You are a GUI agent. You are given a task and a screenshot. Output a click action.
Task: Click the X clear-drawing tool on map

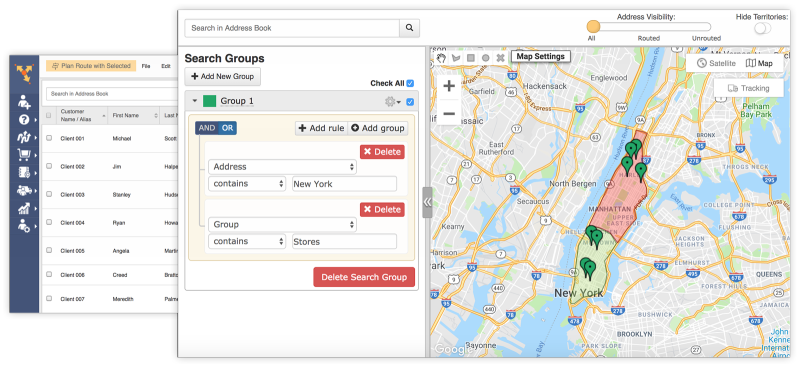point(501,58)
